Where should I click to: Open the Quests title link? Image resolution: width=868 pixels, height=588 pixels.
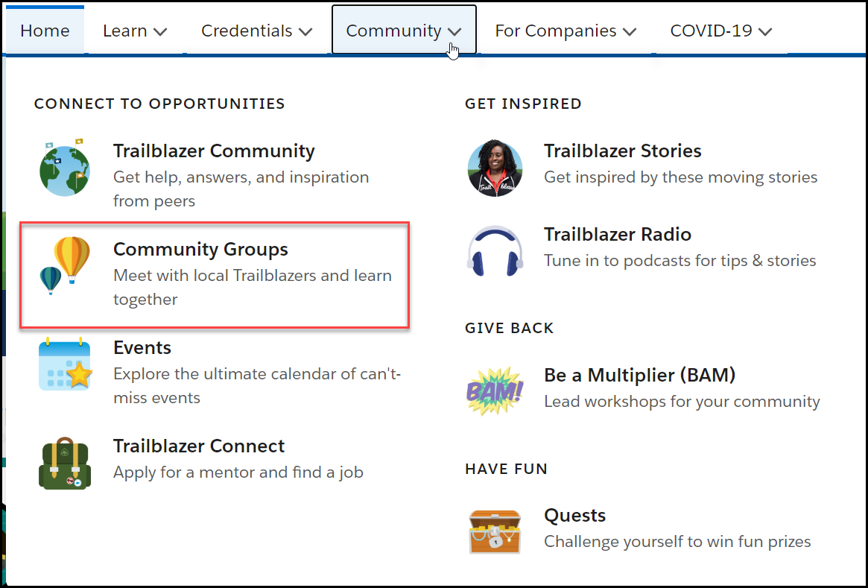pos(574,516)
